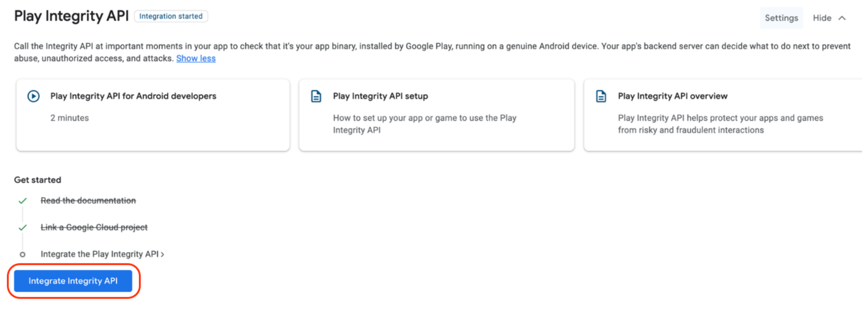The width and height of the screenshot is (868, 316).
Task: Click the green checkmark next to Link a Google Cloud project
Action: point(23,227)
